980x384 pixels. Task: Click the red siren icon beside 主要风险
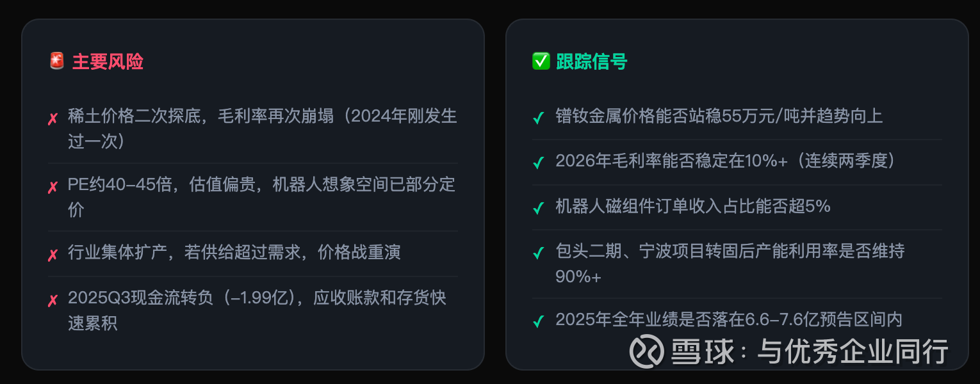pos(56,61)
